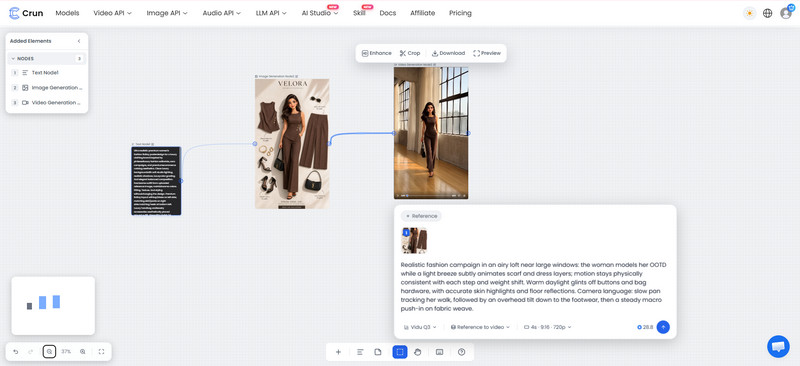This screenshot has width=800, height=366.
Task: Click the 37% zoom level
Action: click(x=66, y=352)
